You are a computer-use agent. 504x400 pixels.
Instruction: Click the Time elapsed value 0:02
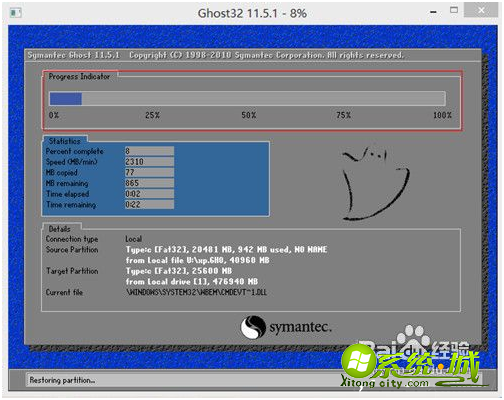[x=149, y=194]
